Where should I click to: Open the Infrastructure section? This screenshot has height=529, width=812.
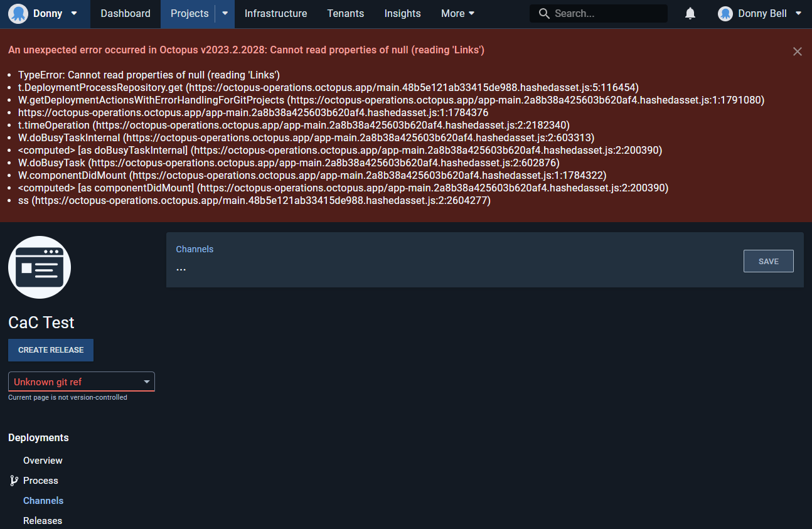tap(275, 13)
